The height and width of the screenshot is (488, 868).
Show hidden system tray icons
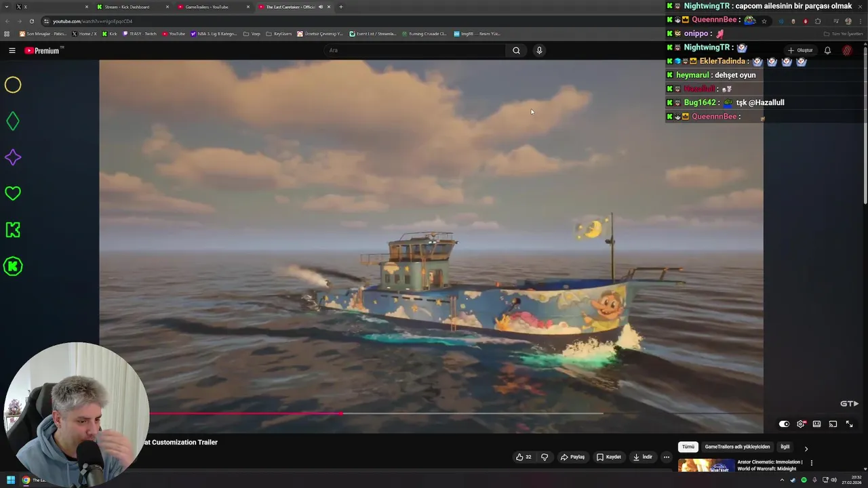[782, 480]
